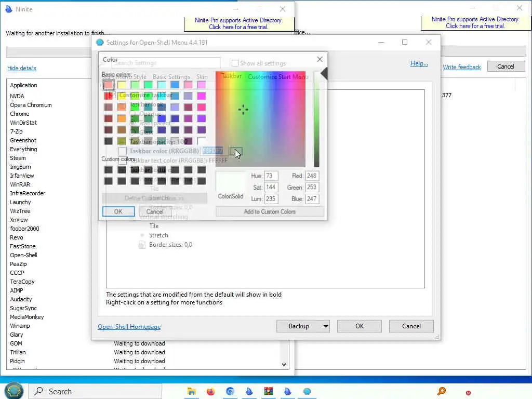Select foobar2000 in the Ninite list
The height and width of the screenshot is (399, 532).
pyautogui.click(x=24, y=229)
